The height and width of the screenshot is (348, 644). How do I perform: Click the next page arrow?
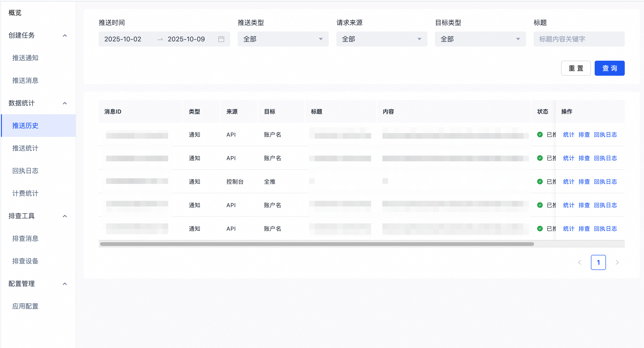click(617, 262)
